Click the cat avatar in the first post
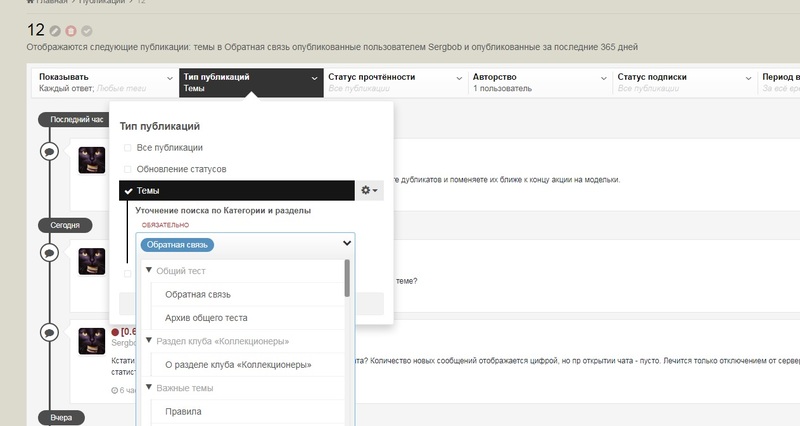This screenshot has height=426, width=800. pos(92,160)
